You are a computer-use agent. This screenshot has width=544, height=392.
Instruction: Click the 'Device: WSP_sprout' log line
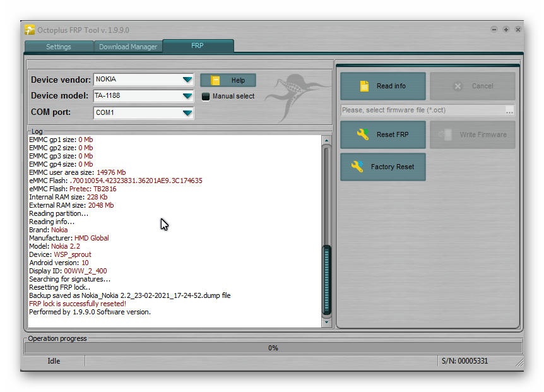(61, 254)
